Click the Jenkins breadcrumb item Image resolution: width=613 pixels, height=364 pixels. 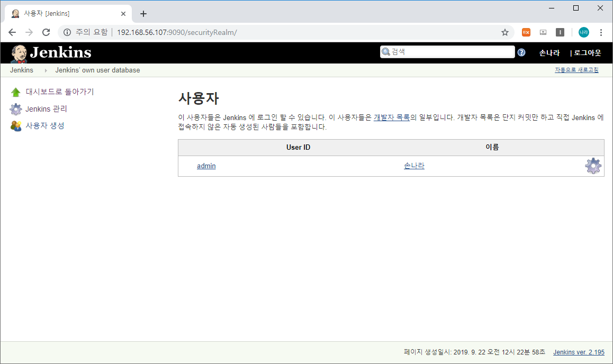[22, 70]
